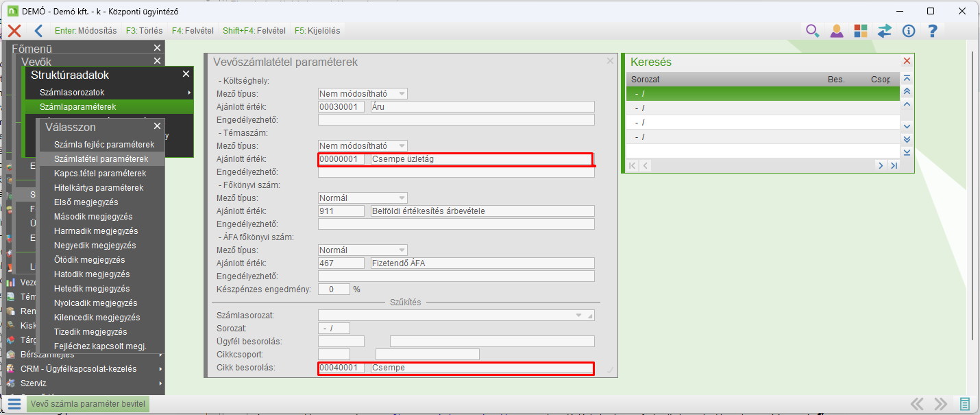Click ÁFA főkönyvi szám field 467
980x415 pixels.
(x=341, y=263)
